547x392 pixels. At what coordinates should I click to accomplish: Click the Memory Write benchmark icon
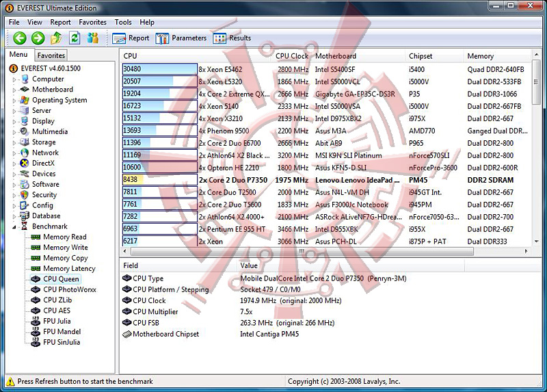(x=36, y=248)
